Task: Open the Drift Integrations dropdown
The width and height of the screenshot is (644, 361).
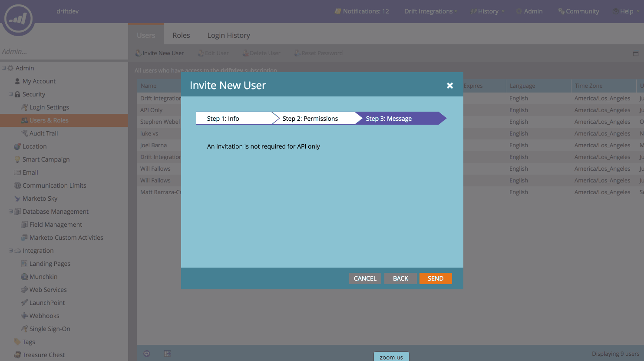Action: click(x=430, y=11)
